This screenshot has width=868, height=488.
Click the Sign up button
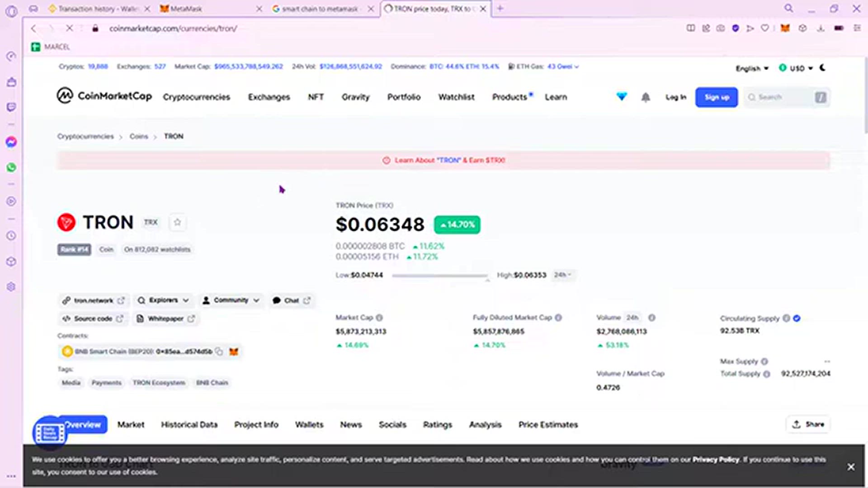click(717, 97)
